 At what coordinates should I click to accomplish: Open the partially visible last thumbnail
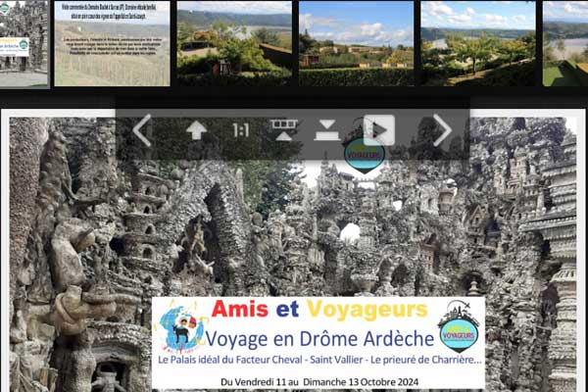pos(565,43)
